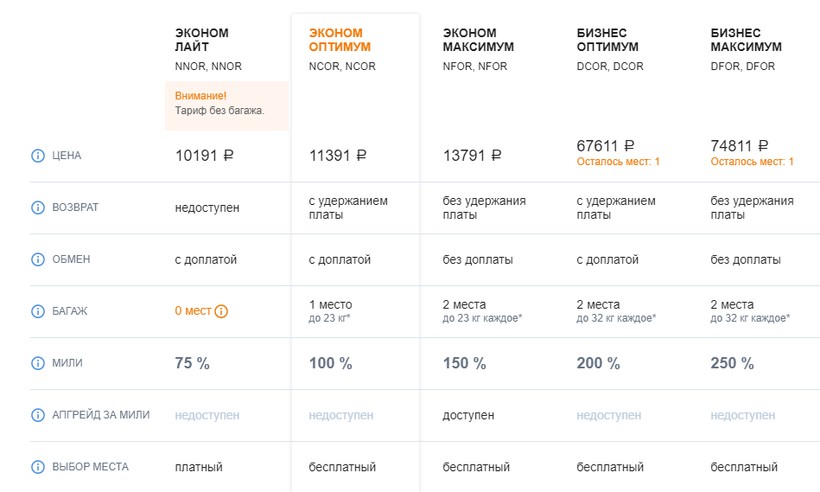Pick the БИЗНЕС МАКСИМУМ fare header
820x492 pixels.
(x=746, y=40)
